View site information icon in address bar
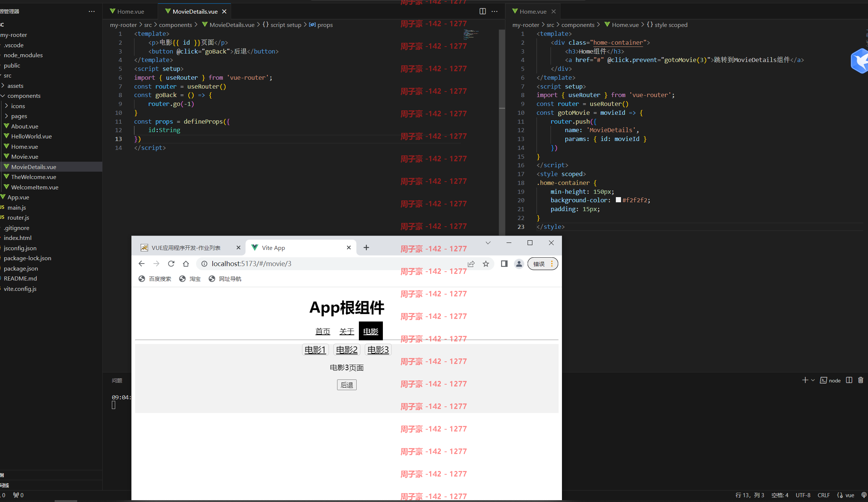The image size is (868, 502). pos(204,264)
